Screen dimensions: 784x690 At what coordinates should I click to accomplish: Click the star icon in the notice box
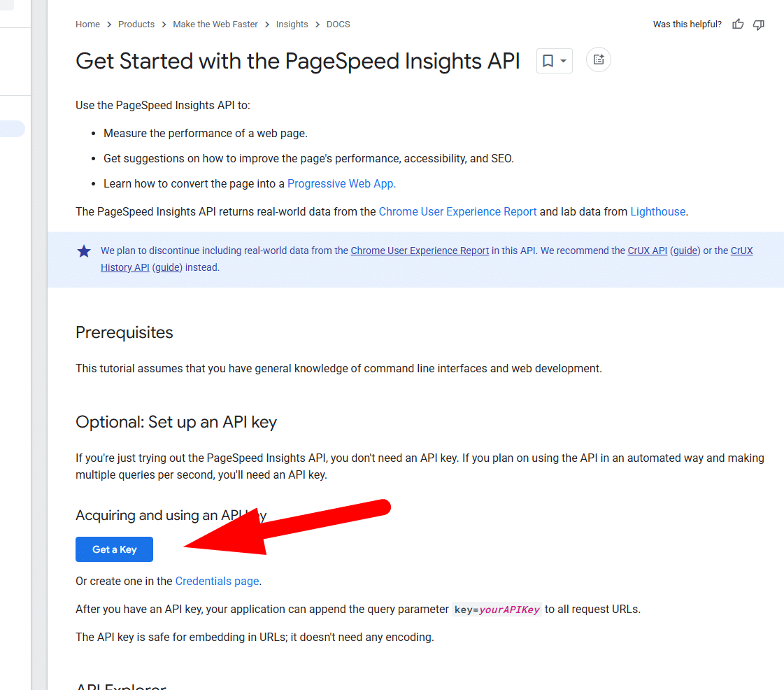pos(84,251)
